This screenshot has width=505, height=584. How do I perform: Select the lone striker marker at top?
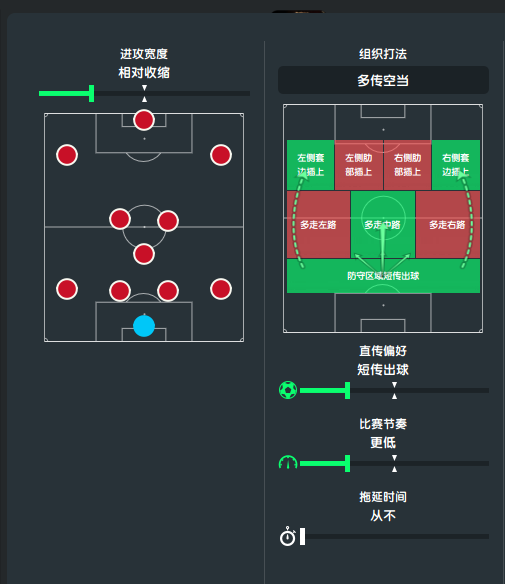(144, 120)
